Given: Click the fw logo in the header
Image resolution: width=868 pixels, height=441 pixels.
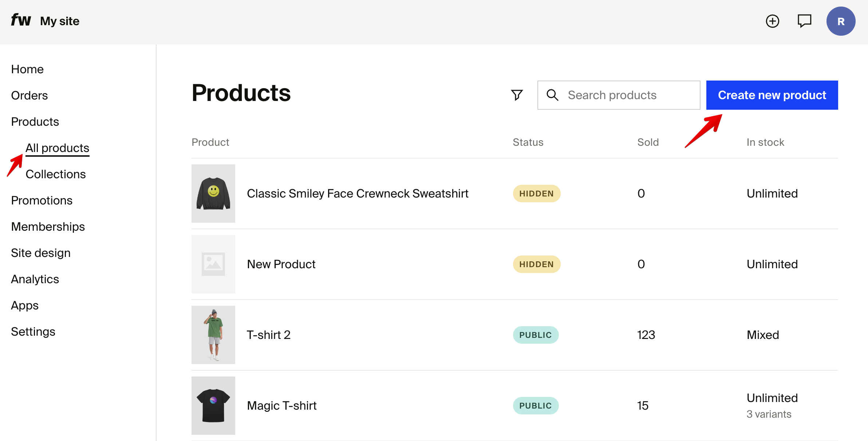Looking at the screenshot, I should point(21,20).
